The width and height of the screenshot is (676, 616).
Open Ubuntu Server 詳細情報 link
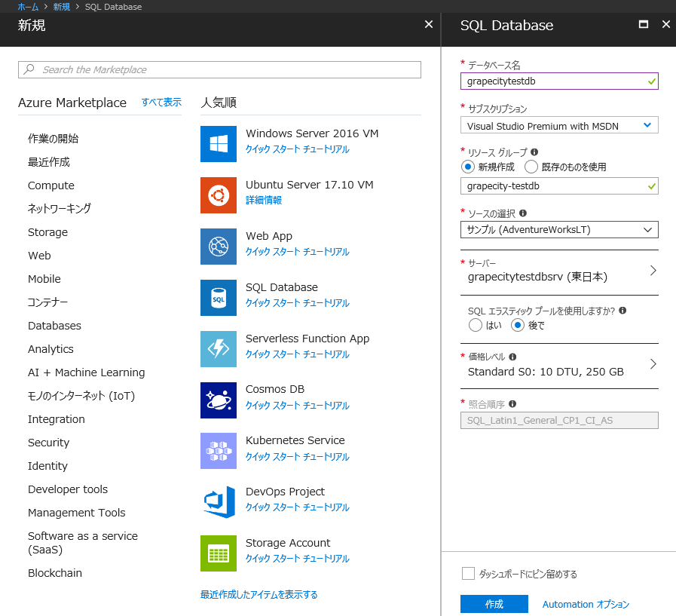click(x=264, y=200)
